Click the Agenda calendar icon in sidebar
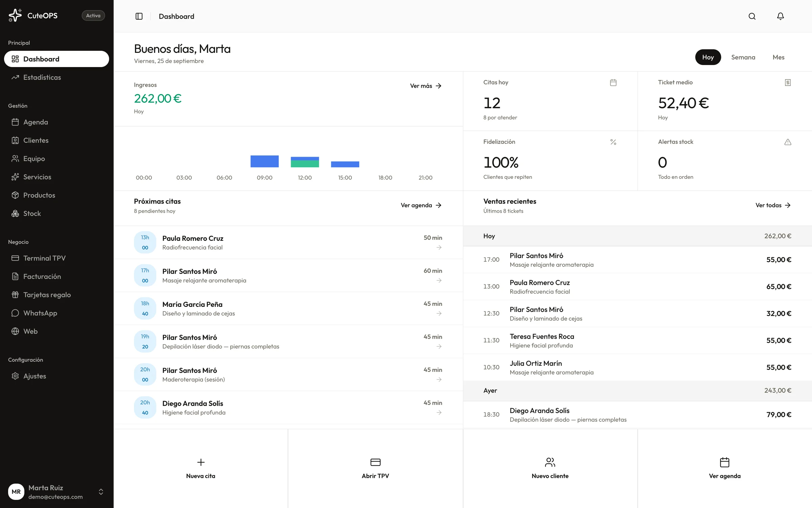The image size is (812, 508). (x=15, y=122)
